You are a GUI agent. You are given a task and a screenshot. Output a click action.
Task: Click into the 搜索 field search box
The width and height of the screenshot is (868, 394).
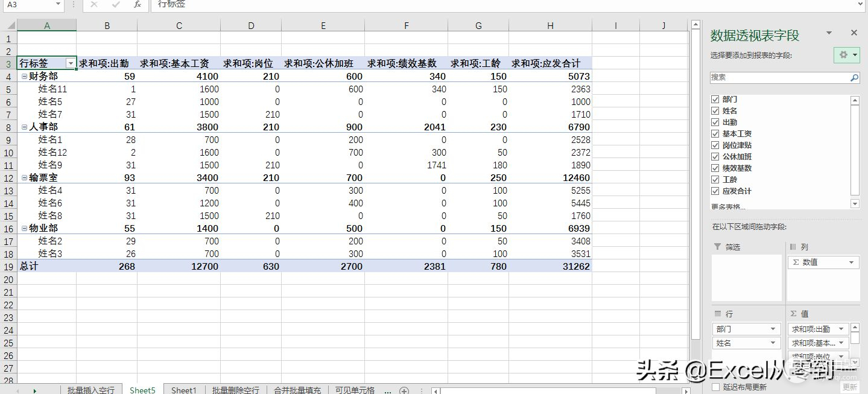click(778, 78)
